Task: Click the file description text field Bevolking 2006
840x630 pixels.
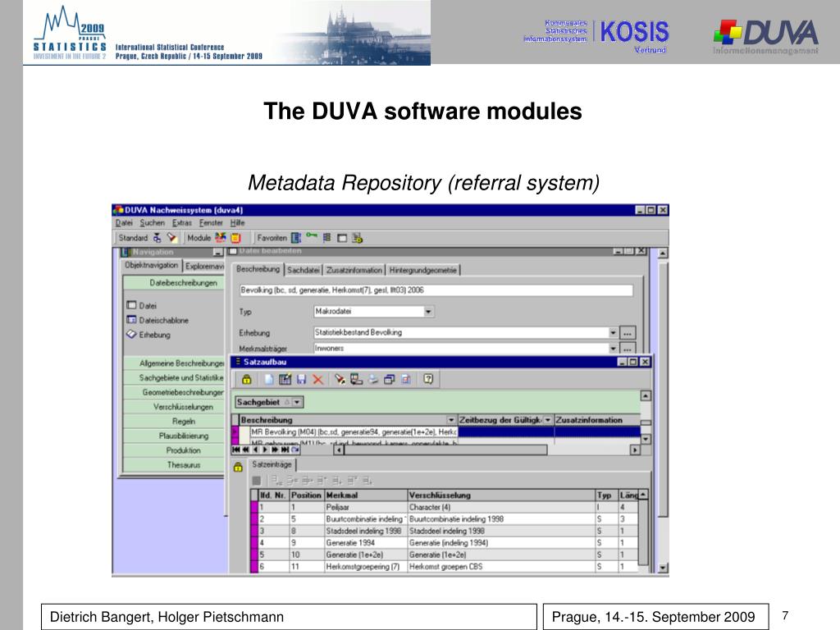Action: [x=436, y=290]
